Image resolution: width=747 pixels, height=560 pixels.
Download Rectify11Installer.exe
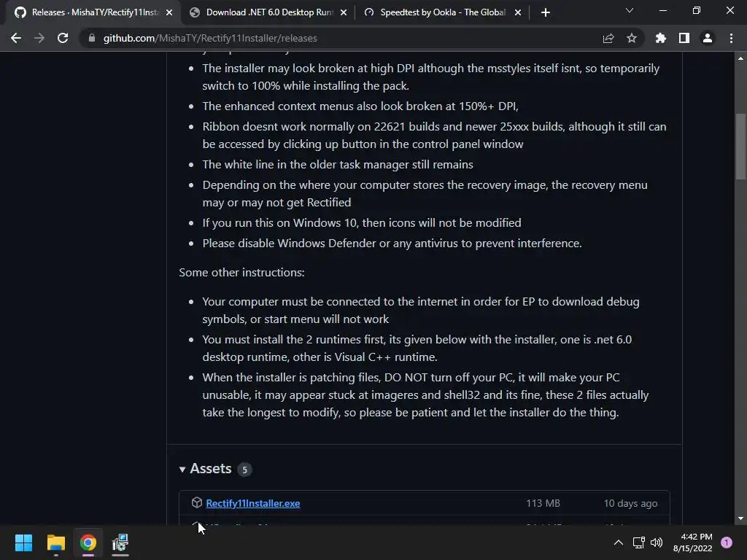point(253,503)
